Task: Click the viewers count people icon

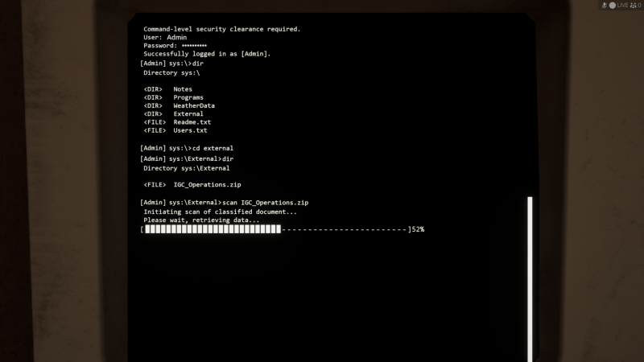Action: 634,5
